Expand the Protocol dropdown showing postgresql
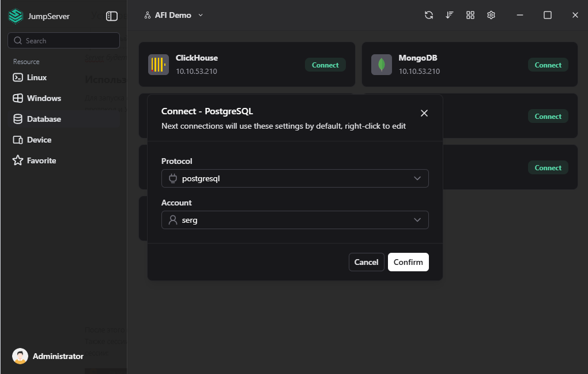Viewport: 588px width, 374px height. click(295, 178)
